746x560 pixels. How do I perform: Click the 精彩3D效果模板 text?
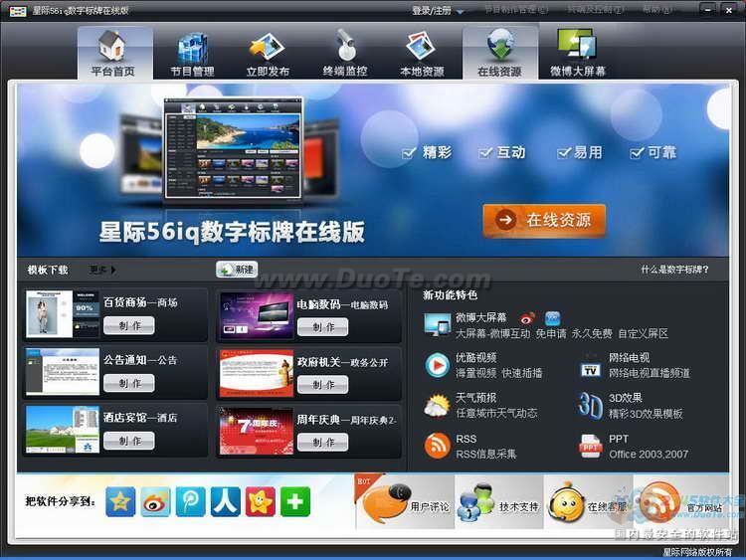646,414
